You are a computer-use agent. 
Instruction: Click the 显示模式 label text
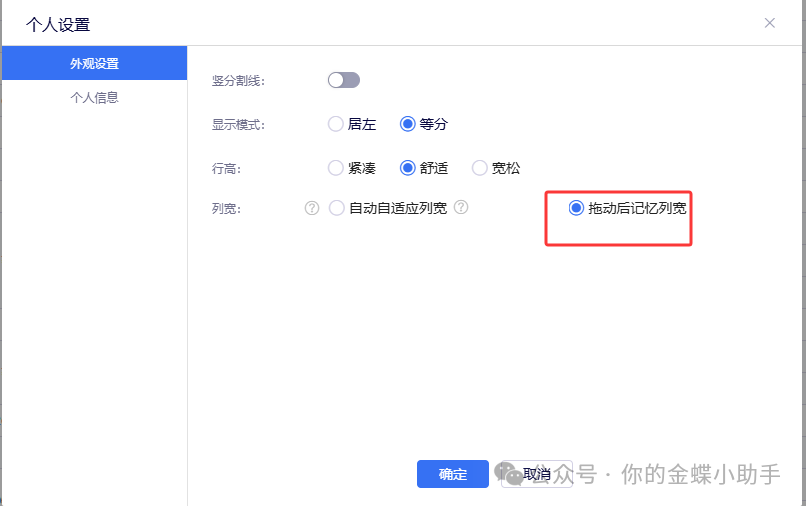pyautogui.click(x=238, y=125)
